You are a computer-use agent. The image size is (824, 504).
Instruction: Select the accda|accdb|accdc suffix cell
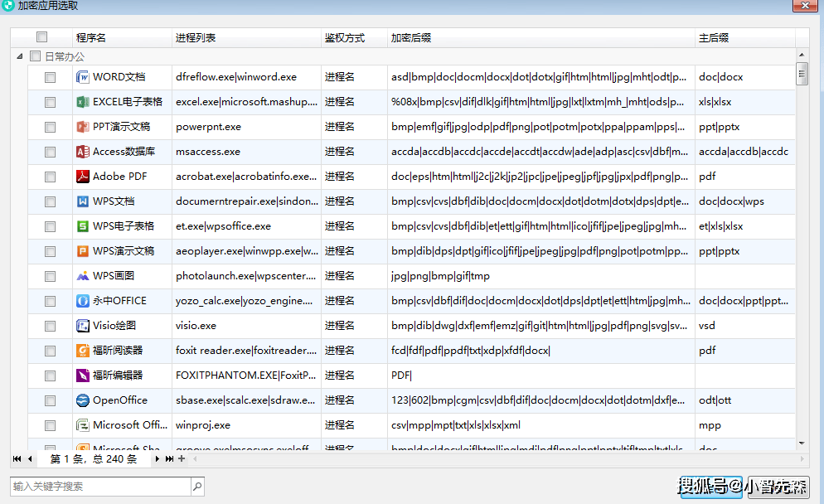(745, 152)
